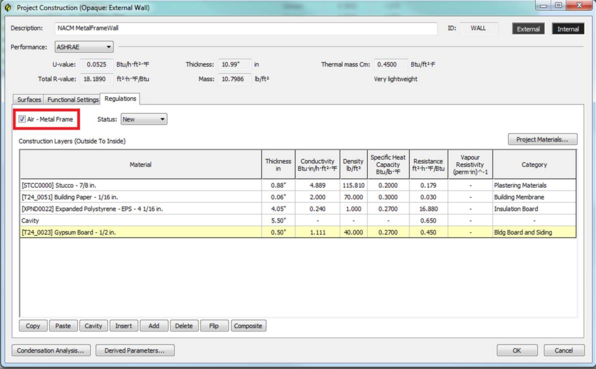
Task: Click the Thickness field 10.99
Action: (235, 64)
